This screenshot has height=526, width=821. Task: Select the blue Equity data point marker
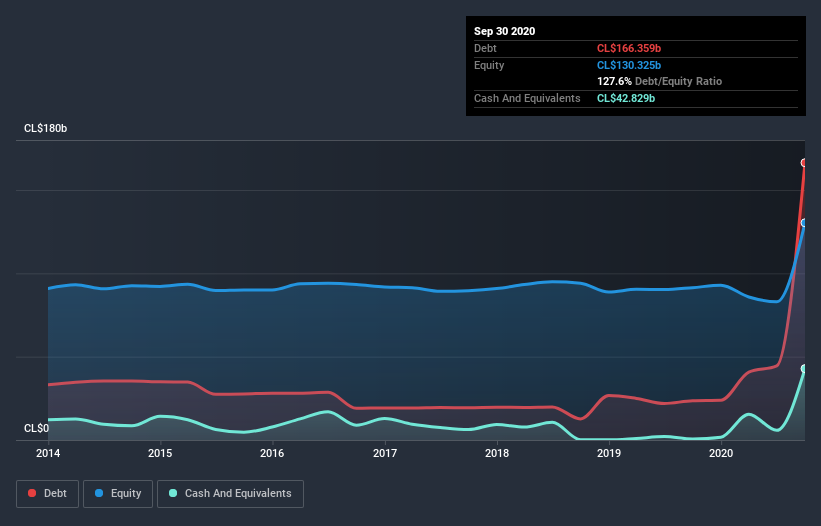[x=804, y=223]
